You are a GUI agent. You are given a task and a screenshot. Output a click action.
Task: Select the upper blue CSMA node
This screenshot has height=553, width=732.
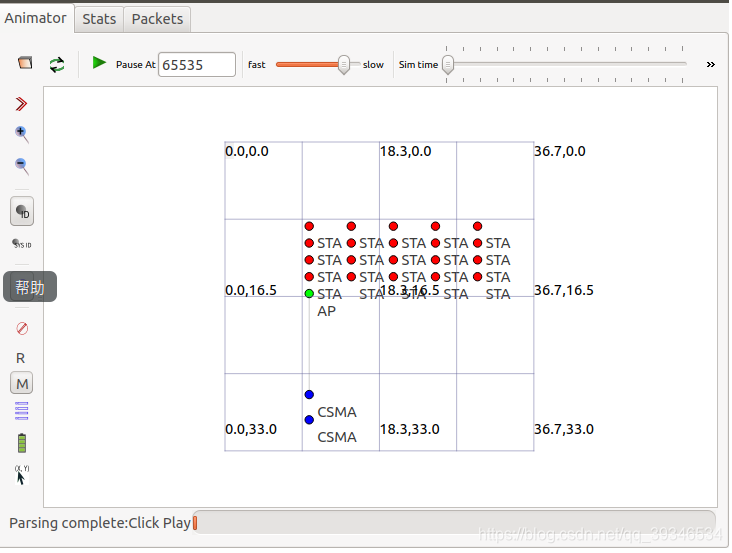pyautogui.click(x=309, y=394)
